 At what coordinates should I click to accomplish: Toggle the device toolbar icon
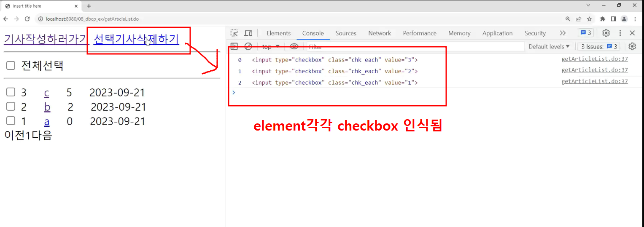[248, 33]
